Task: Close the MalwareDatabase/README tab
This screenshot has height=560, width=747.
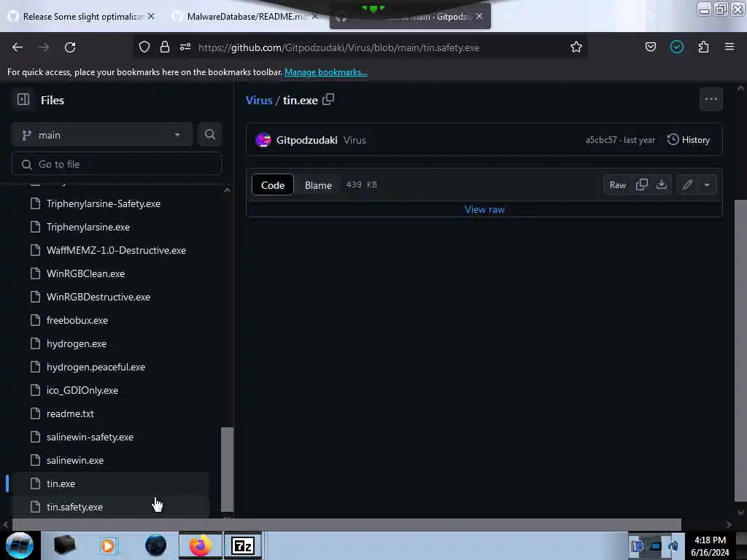Action: tap(315, 17)
